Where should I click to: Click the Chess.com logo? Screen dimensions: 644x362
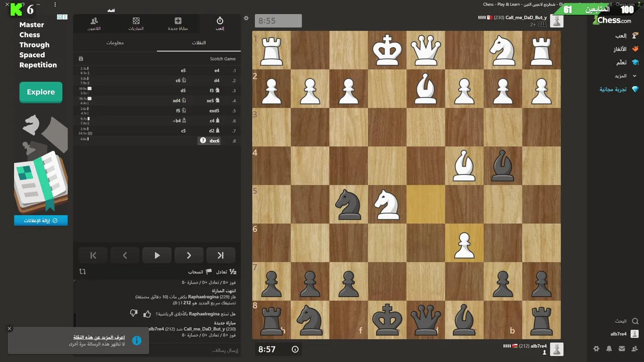[x=612, y=21]
